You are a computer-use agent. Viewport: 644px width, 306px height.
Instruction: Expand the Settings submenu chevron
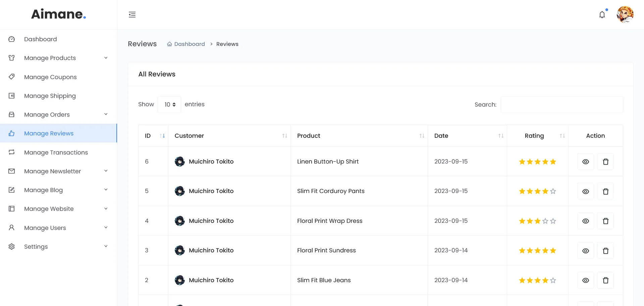click(106, 246)
